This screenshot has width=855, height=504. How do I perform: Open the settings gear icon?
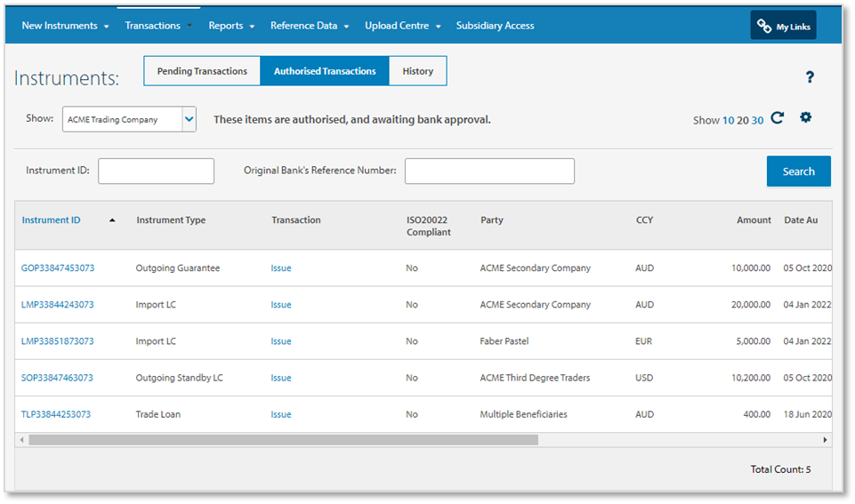[x=805, y=117]
